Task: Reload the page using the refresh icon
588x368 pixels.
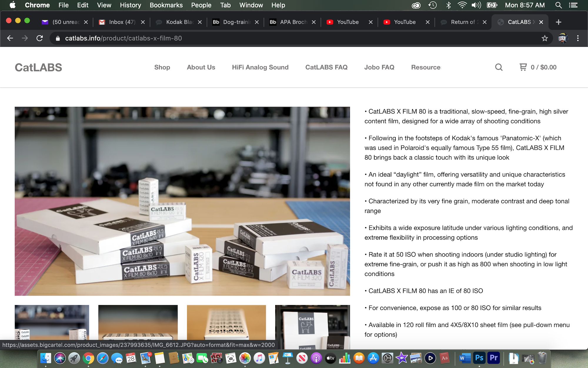Action: coord(40,38)
